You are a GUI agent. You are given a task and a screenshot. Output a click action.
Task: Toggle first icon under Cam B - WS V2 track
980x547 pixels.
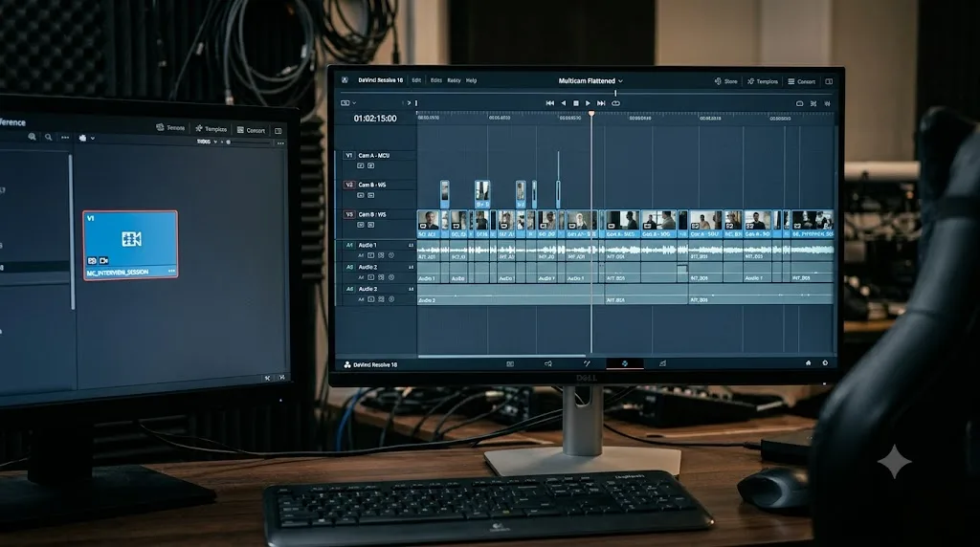360,195
